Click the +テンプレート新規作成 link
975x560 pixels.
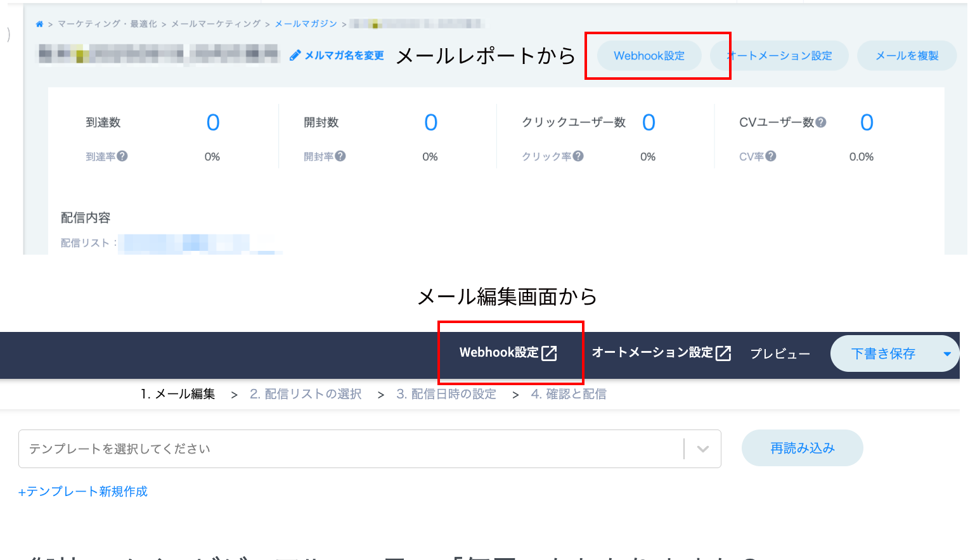point(83,492)
